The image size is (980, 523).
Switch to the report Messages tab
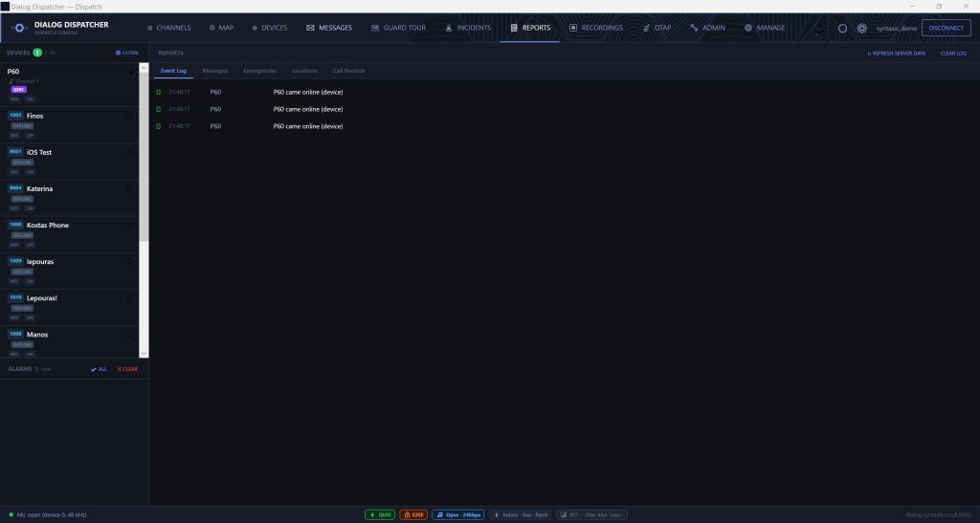pyautogui.click(x=215, y=71)
